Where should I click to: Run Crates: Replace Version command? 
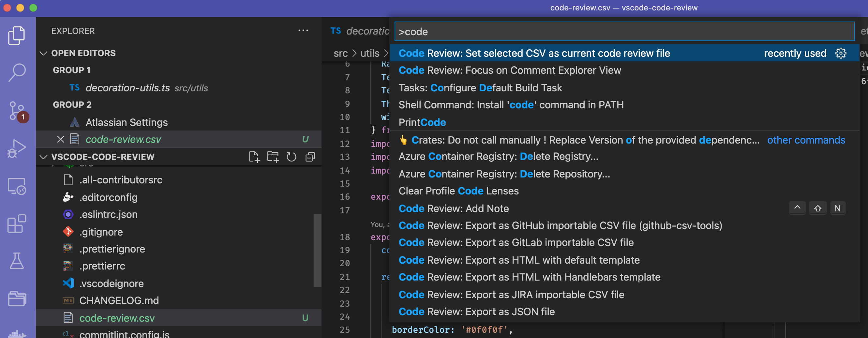tap(624, 140)
